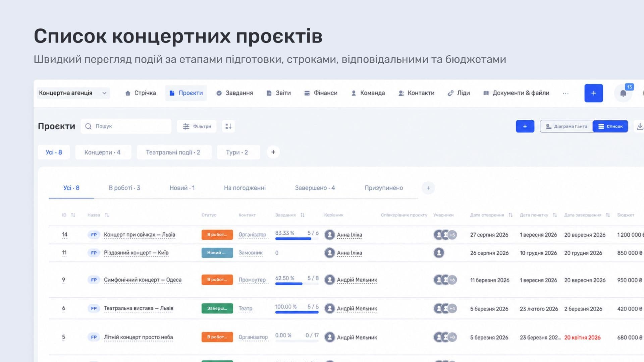Viewport: 644px width, 362px height.
Task: Open contact Промоутер in Одеса row
Action: (252, 280)
